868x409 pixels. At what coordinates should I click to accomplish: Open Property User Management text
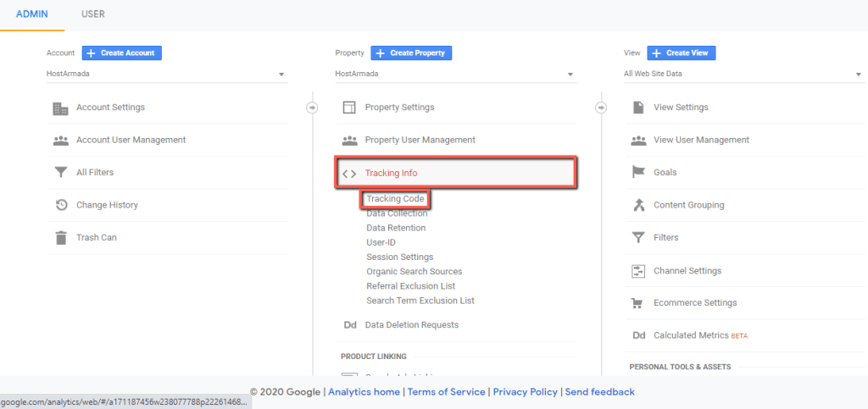pyautogui.click(x=420, y=140)
